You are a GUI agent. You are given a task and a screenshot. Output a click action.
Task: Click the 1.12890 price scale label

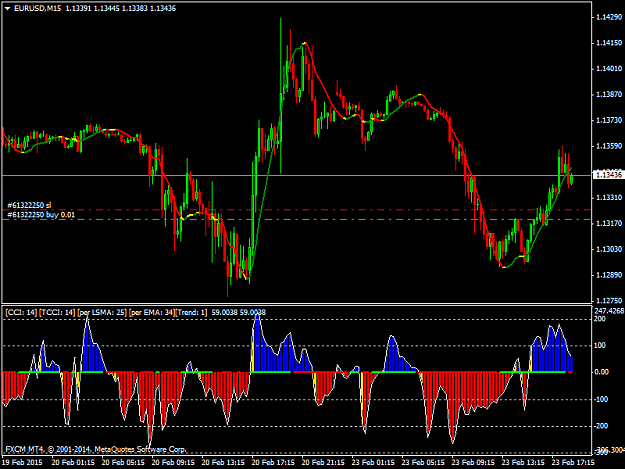click(609, 275)
